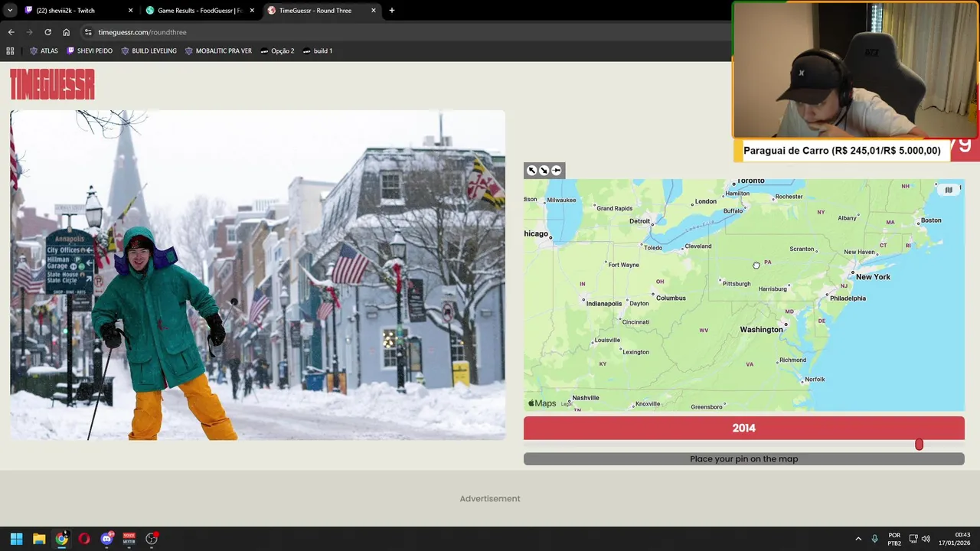Screen dimensions: 980x551
Task: Open the round taskbar app with red badge
Action: pos(152,539)
